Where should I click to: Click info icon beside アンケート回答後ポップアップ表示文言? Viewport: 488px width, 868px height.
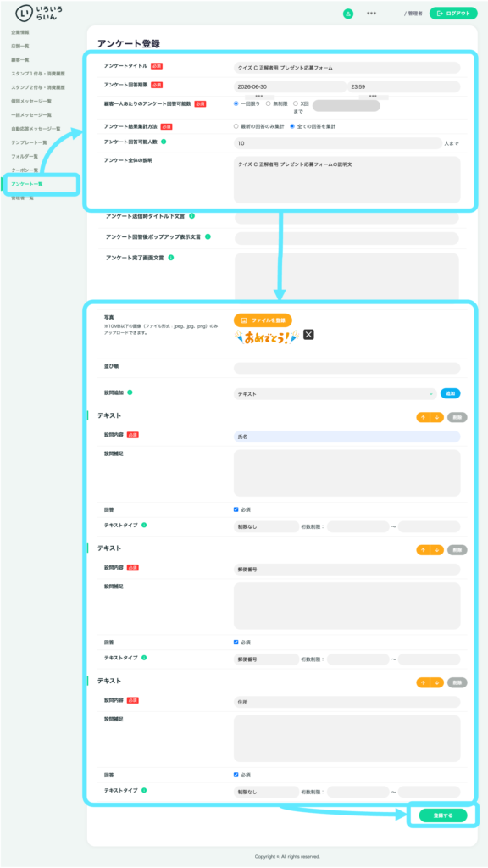click(208, 237)
